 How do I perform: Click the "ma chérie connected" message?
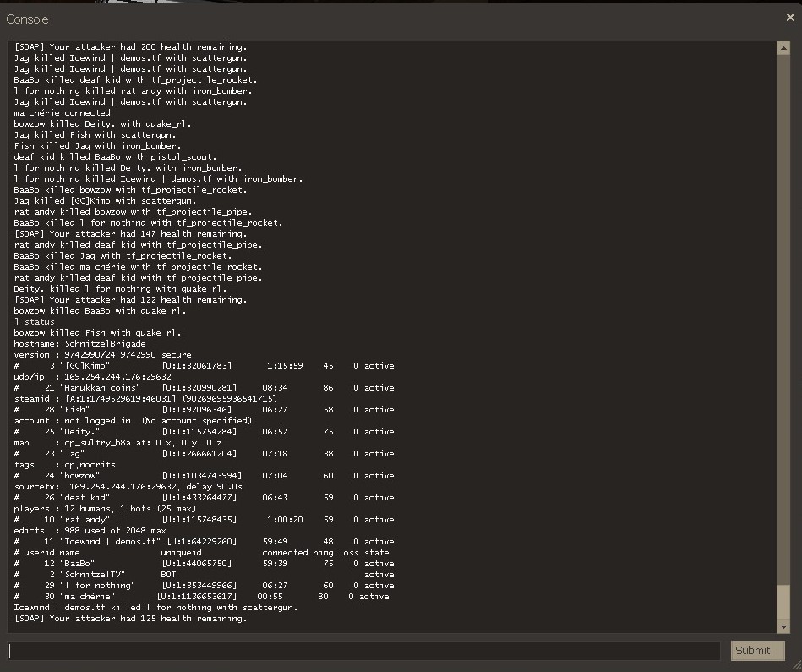tap(62, 112)
